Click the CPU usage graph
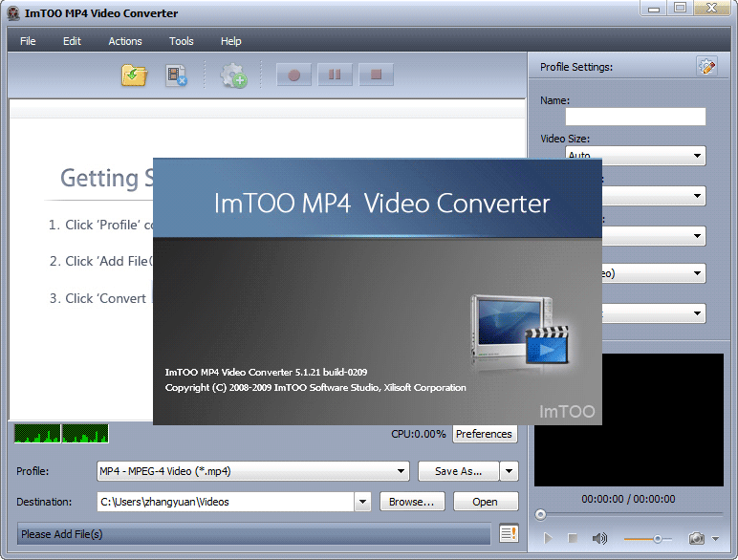738x560 pixels. pyautogui.click(x=61, y=434)
